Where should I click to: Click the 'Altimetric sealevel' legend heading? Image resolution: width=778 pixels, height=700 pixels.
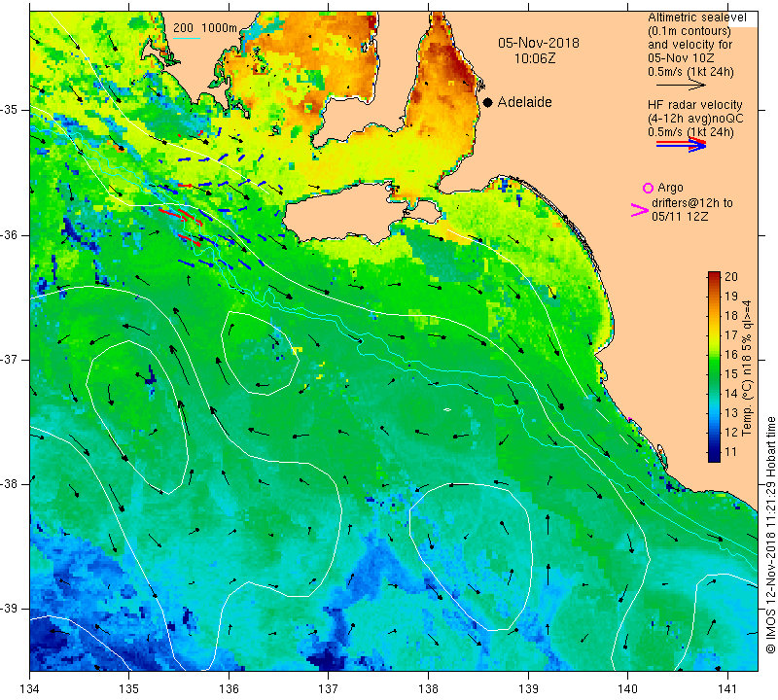point(696,17)
